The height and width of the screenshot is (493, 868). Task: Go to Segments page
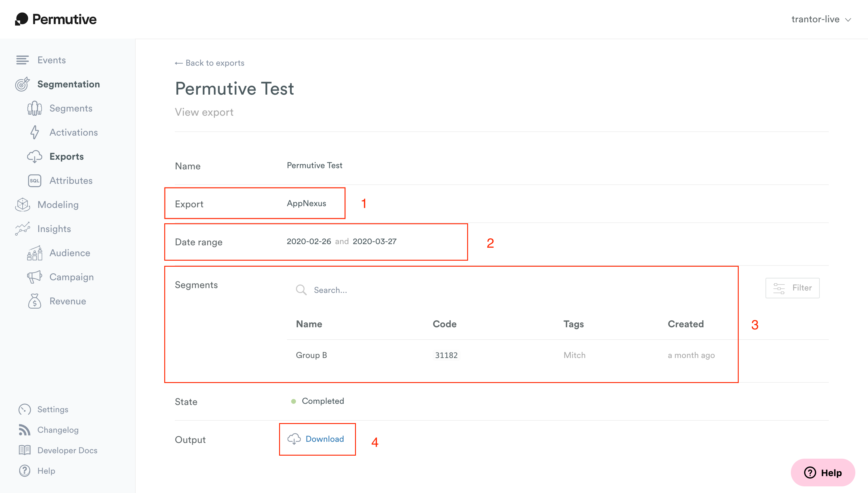click(x=71, y=108)
